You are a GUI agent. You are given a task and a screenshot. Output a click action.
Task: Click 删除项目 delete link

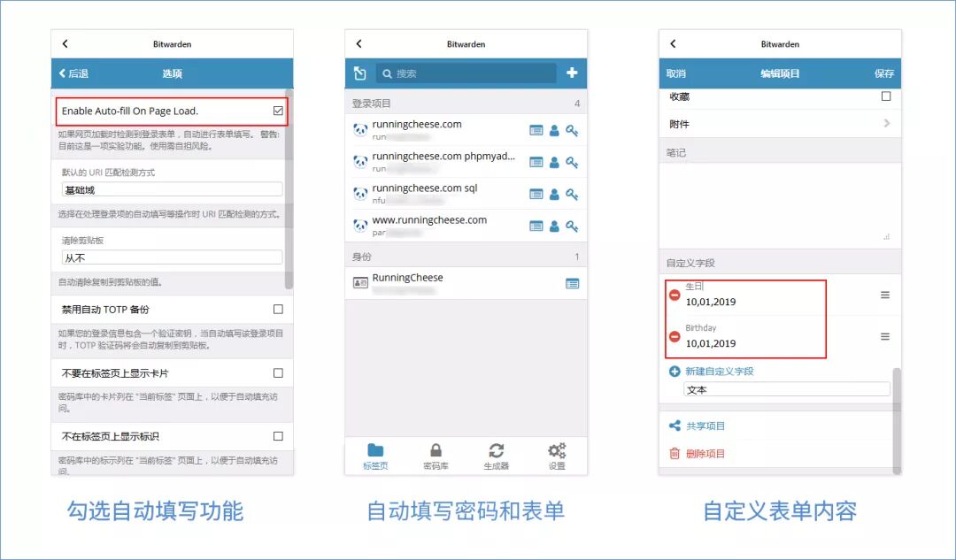pos(705,453)
